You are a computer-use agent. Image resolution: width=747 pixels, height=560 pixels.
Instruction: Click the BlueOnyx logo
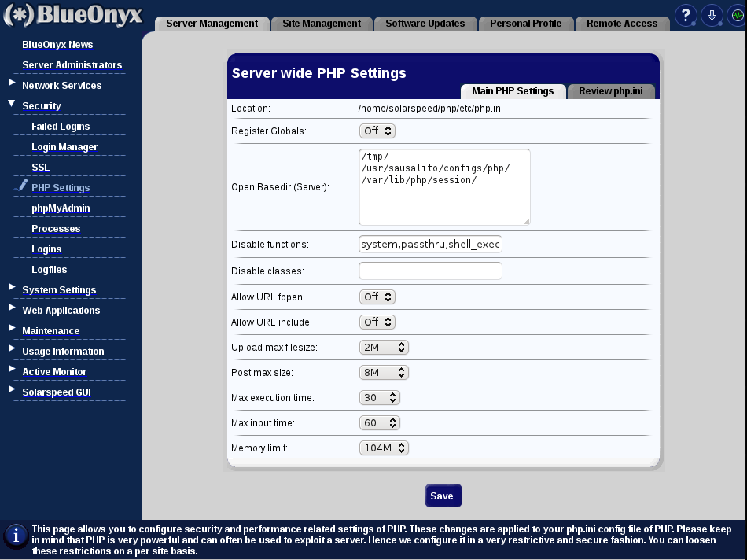(73, 15)
